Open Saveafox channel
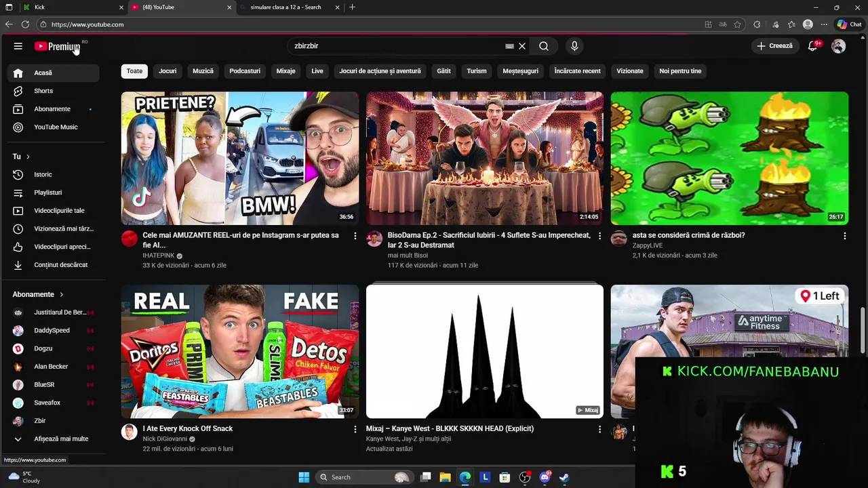Screen dimensions: 868x488 (x=54, y=403)
